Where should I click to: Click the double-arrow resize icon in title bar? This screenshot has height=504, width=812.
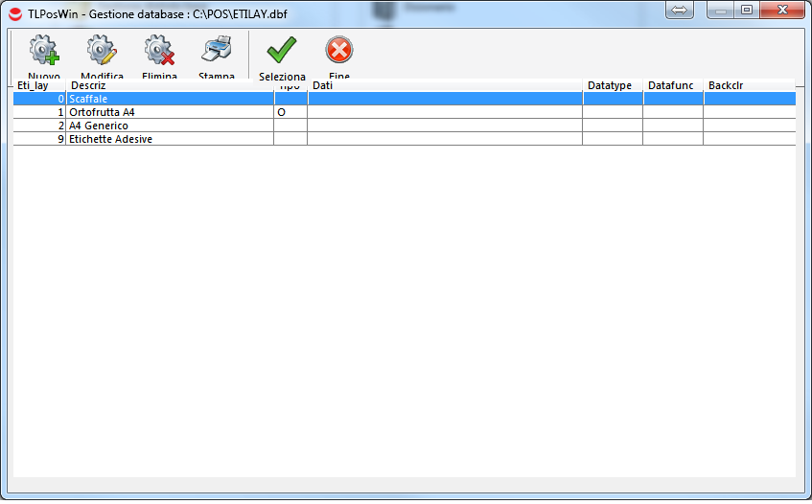pyautogui.click(x=679, y=10)
